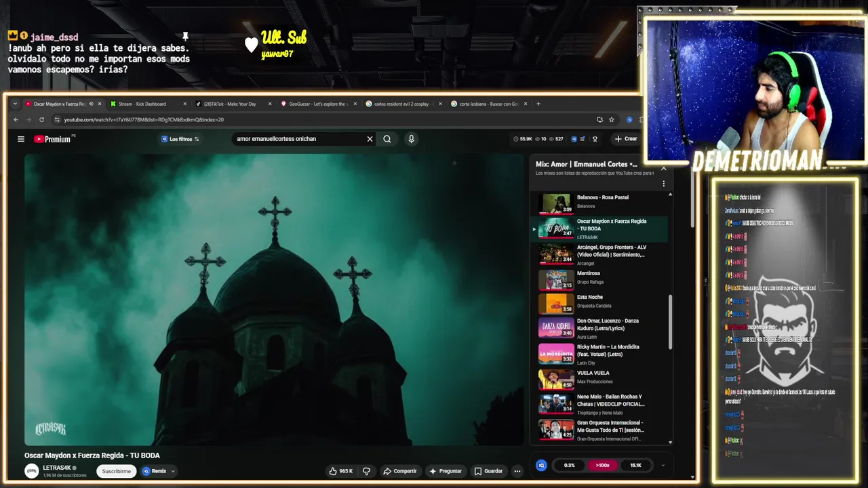868x488 pixels.
Task: Open more actions three-dot menu under video
Action: pos(517,471)
